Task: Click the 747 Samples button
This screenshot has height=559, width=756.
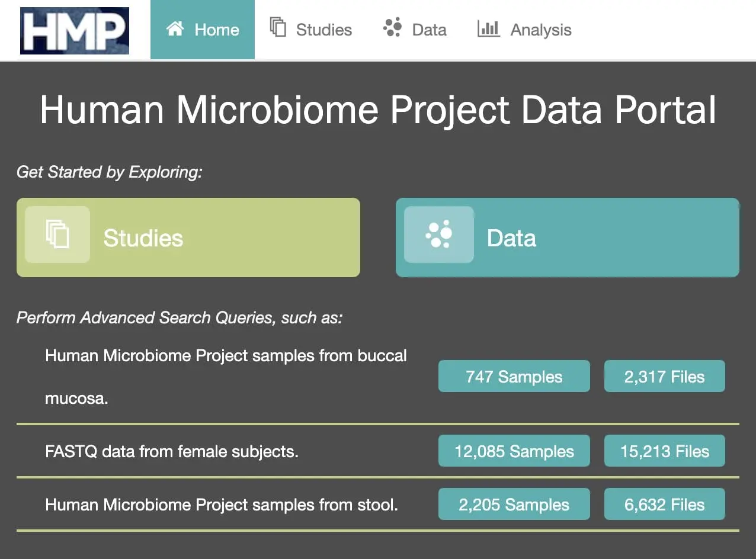Action: click(x=514, y=376)
